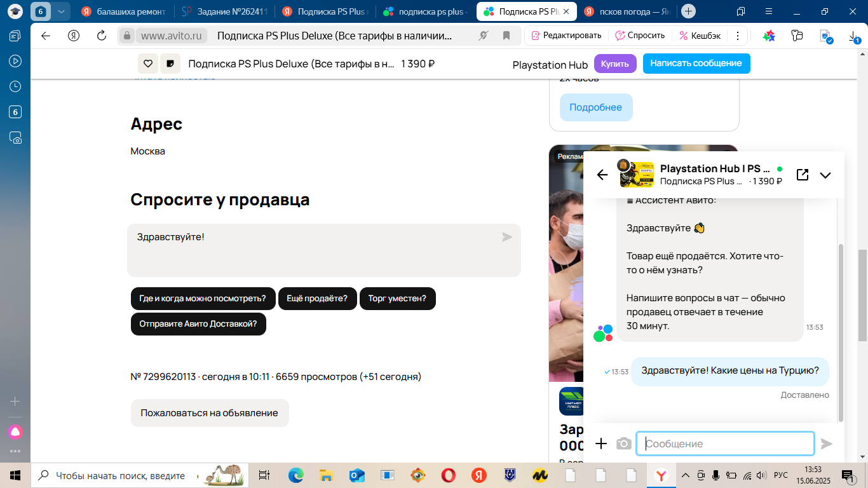
Task: Switch the РУС keyboard language indicator
Action: coord(780,475)
